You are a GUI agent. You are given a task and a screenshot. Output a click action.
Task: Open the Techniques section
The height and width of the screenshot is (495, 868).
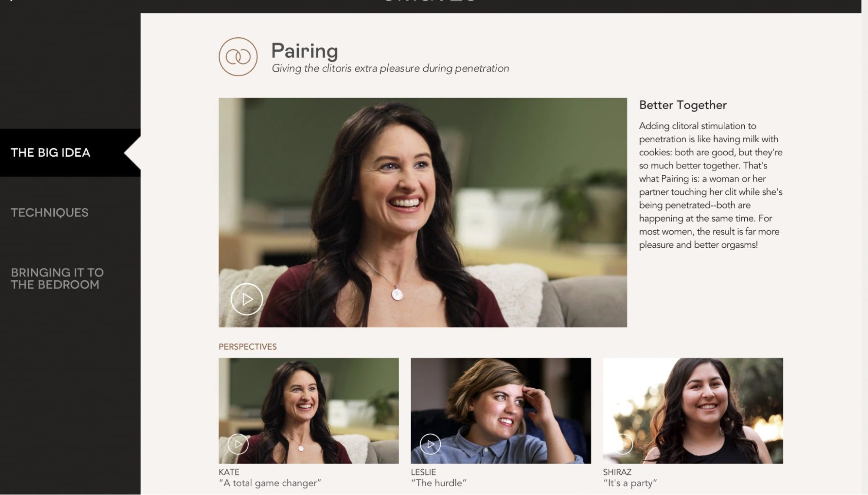click(50, 213)
